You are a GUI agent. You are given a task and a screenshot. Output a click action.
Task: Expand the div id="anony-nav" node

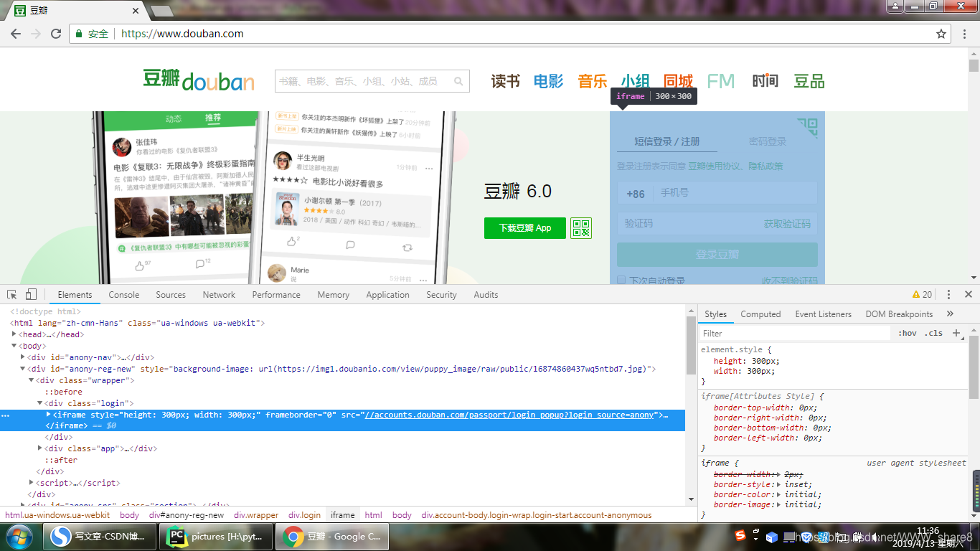tap(23, 357)
